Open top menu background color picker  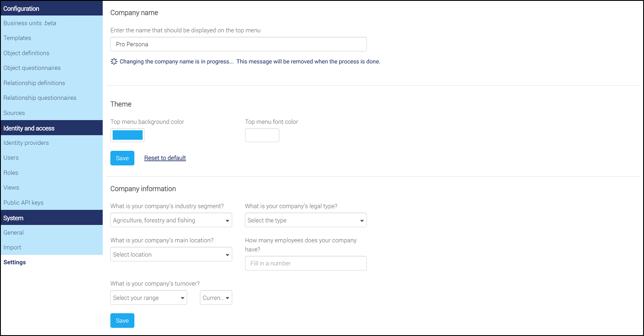point(127,135)
